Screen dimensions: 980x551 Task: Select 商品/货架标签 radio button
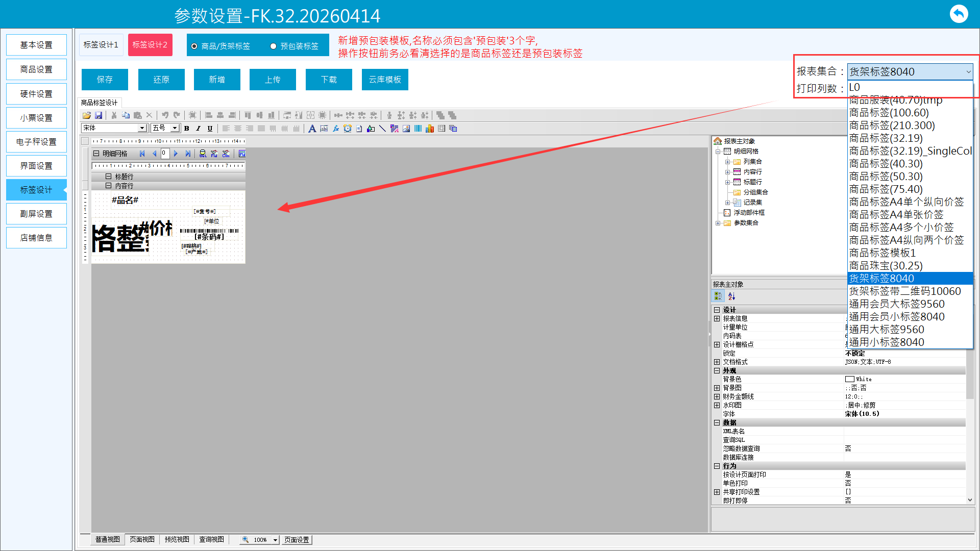194,46
